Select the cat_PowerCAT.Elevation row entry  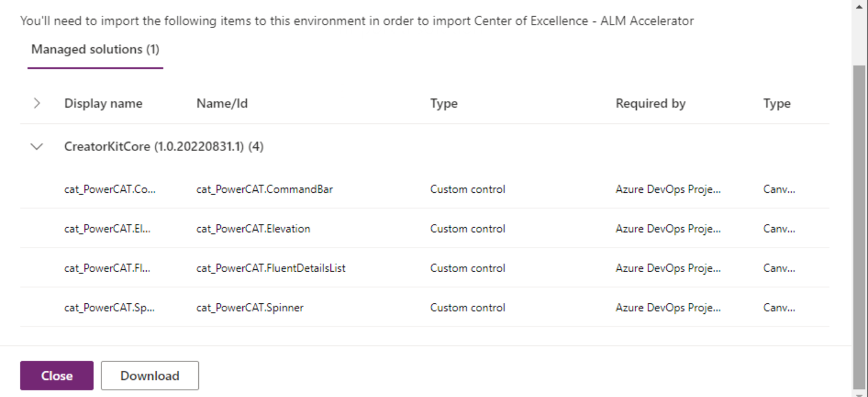(253, 228)
